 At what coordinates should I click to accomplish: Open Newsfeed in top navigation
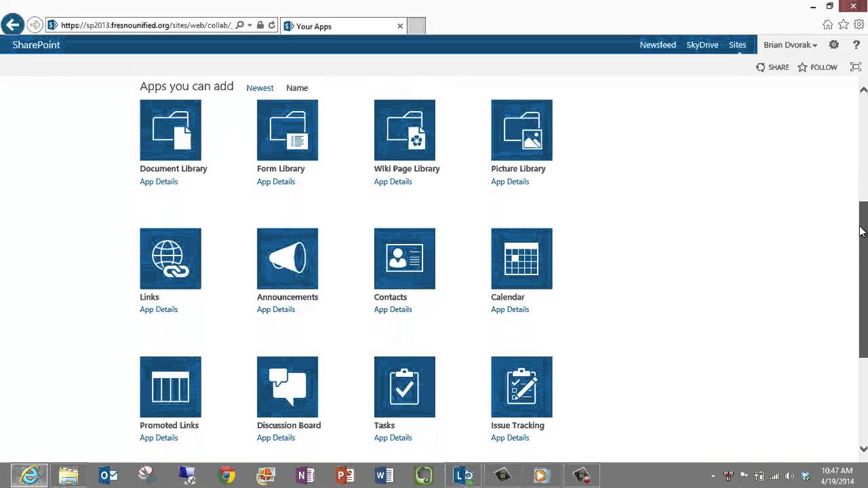(x=658, y=45)
